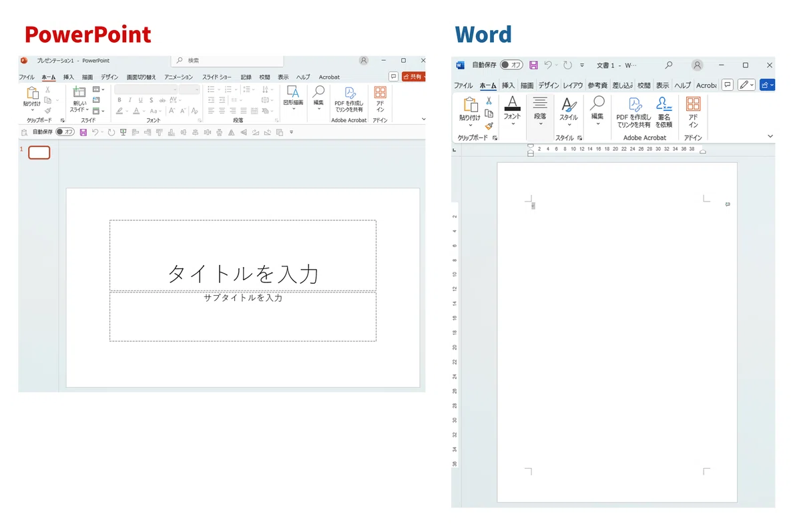Open customize quick access dropdown in Word
This screenshot has width=801, height=532.
582,65
